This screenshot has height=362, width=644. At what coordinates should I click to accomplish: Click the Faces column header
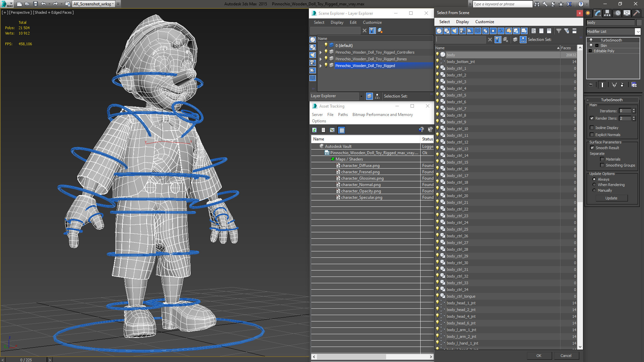(x=568, y=48)
